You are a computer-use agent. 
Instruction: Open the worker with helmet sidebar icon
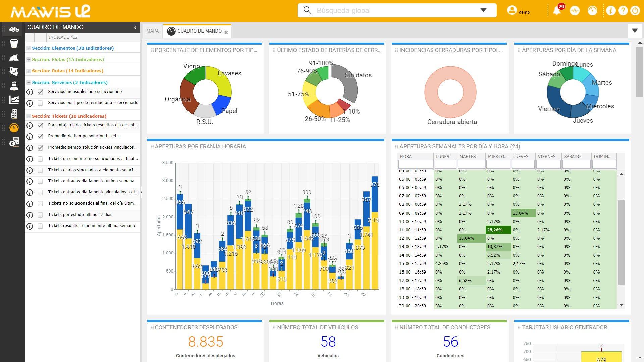(x=14, y=86)
